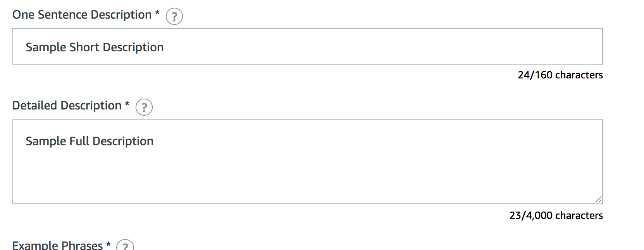Click the "One Sentence Description" label
The width and height of the screenshot is (644, 250).
pyautogui.click(x=82, y=15)
